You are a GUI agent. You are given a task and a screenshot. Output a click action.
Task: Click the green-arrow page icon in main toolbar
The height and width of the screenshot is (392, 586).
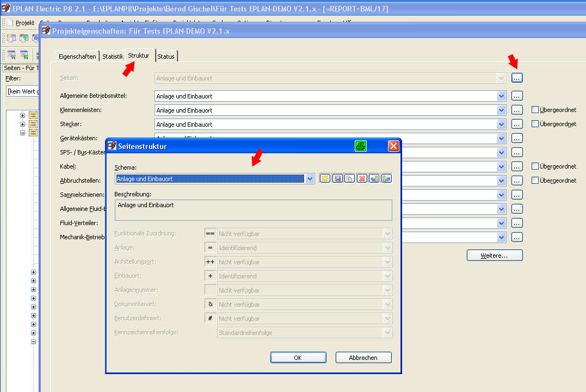pyautogui.click(x=24, y=38)
